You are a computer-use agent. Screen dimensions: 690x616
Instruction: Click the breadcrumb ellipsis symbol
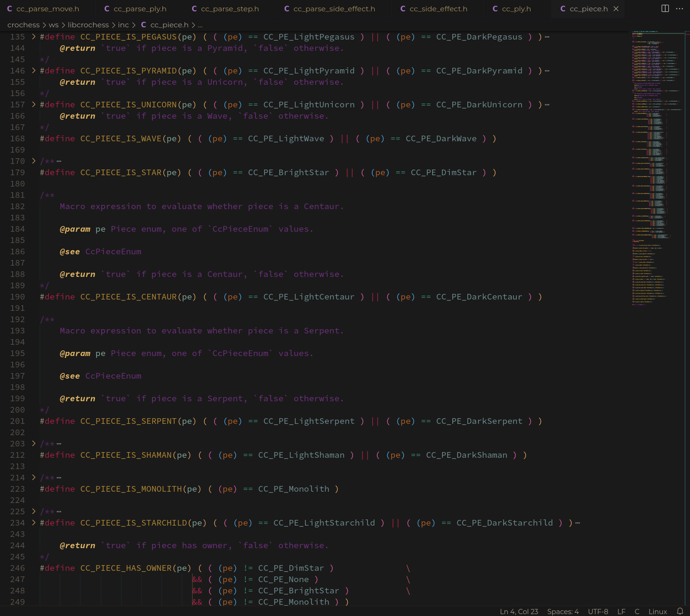click(200, 25)
